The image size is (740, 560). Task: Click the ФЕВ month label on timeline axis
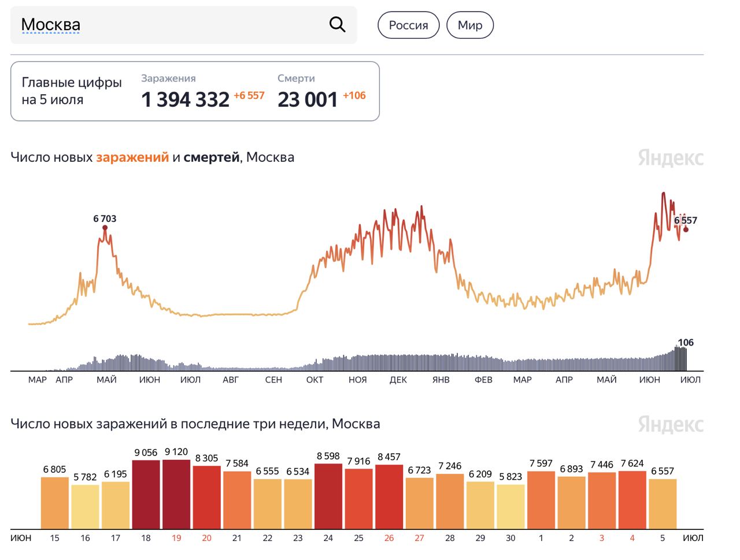click(x=483, y=380)
